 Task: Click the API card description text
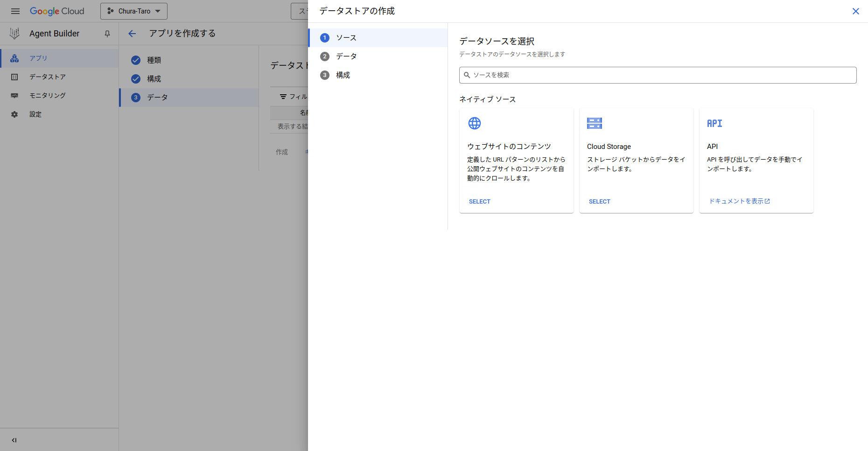click(755, 164)
